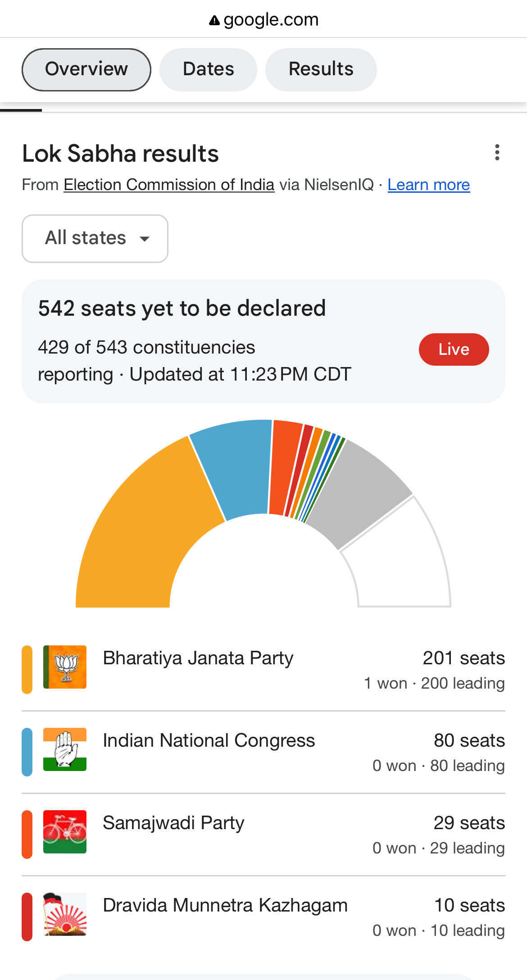527x980 pixels.
Task: Click the Learn more link
Action: click(x=428, y=185)
